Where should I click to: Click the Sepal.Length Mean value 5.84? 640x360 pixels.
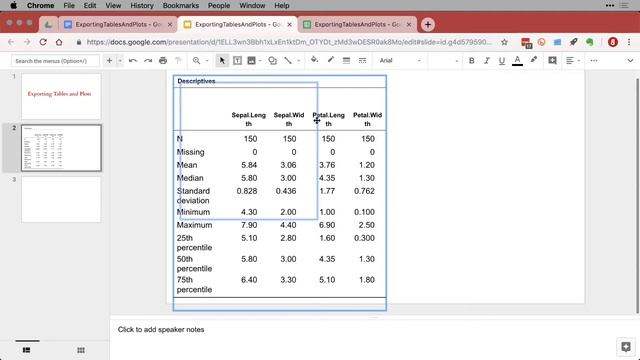(249, 165)
